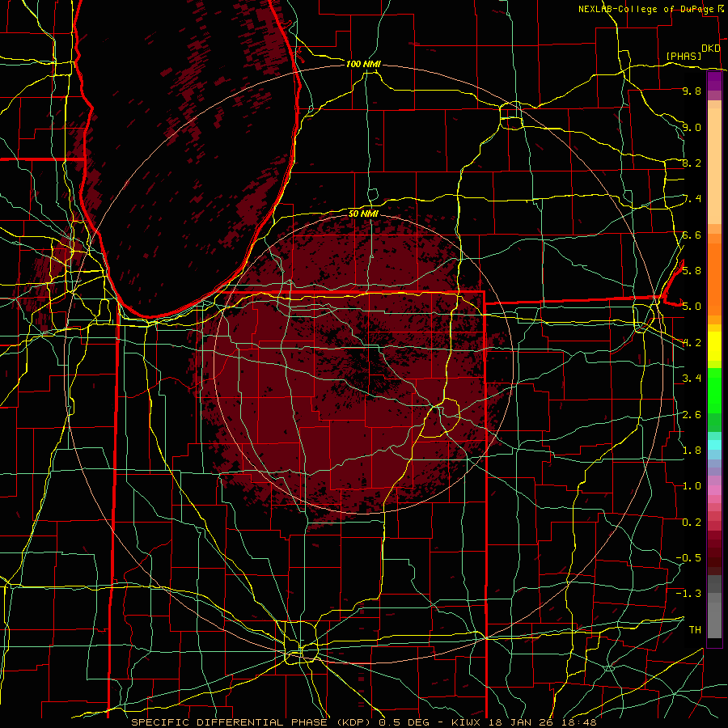
Task: Select the [PHAS] label near the legend
Action: coord(684,57)
